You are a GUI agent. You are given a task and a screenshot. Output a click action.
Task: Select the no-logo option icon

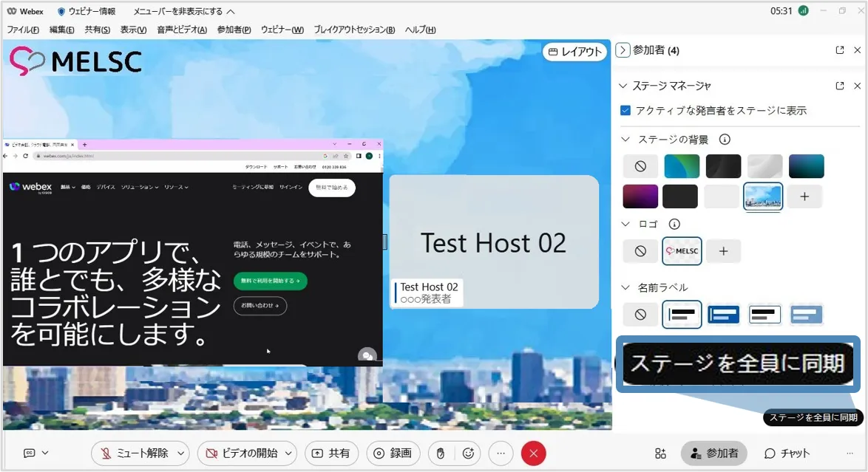pos(640,251)
